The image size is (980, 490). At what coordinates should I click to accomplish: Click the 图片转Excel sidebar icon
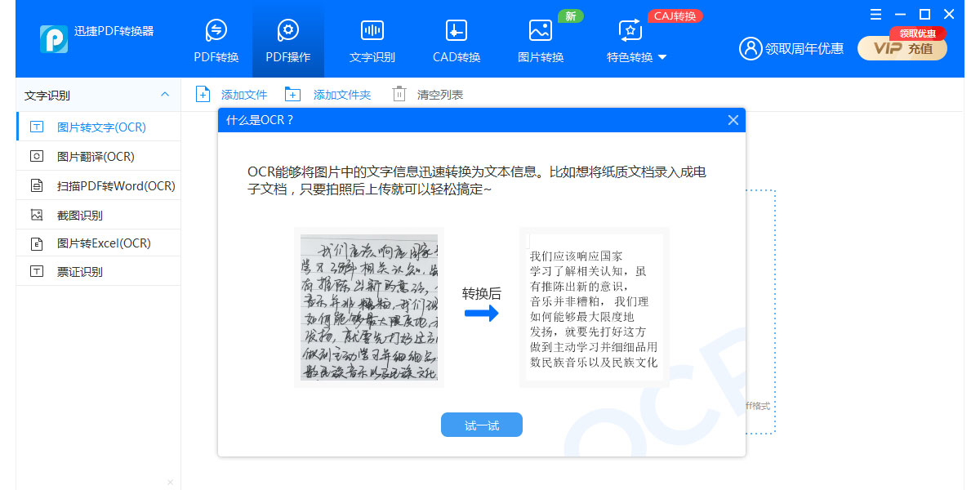pyautogui.click(x=37, y=243)
